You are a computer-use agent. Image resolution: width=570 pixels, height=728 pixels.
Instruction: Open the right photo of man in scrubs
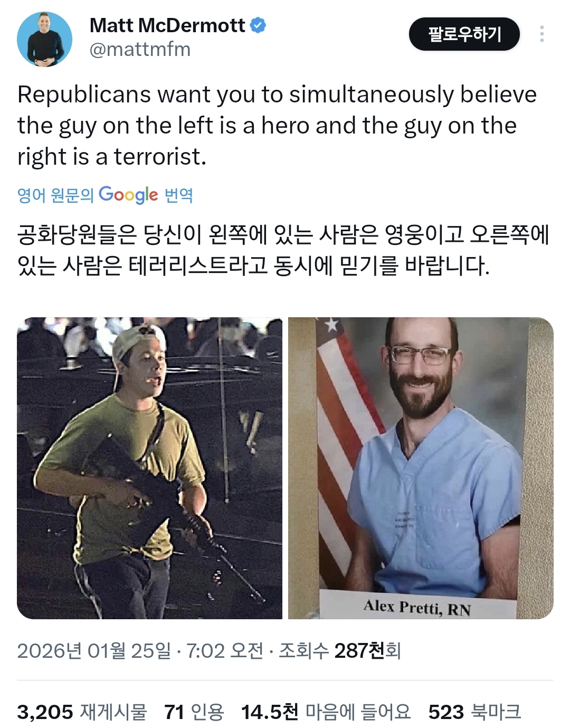point(421,468)
